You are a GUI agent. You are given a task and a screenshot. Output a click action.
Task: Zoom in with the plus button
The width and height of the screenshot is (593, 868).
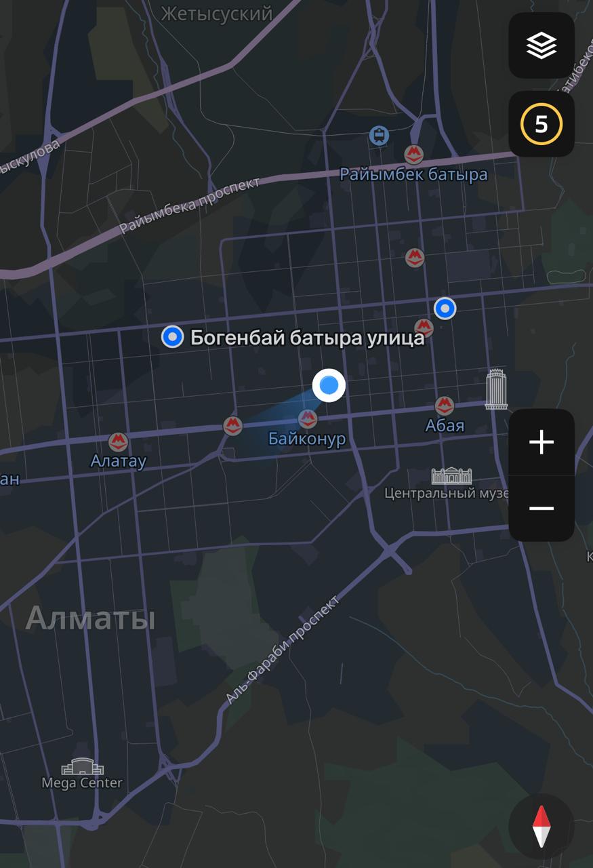click(x=541, y=442)
